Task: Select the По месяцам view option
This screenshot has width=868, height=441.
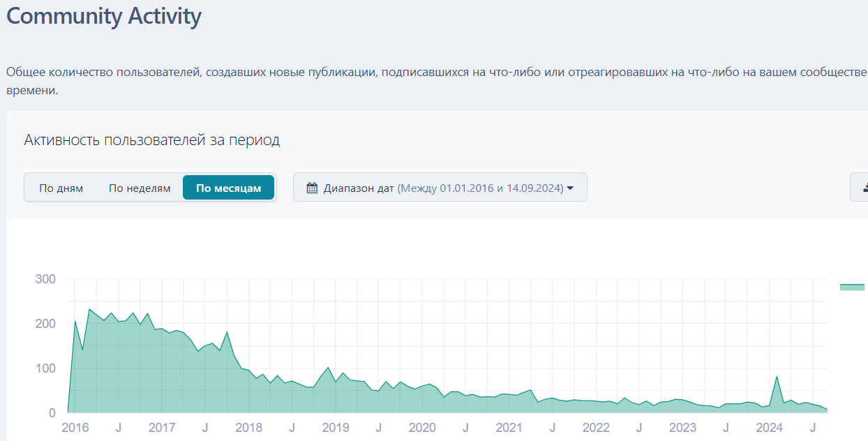Action: (228, 188)
